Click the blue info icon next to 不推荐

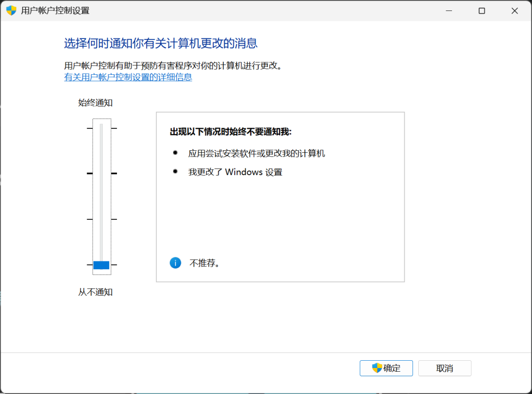175,262
